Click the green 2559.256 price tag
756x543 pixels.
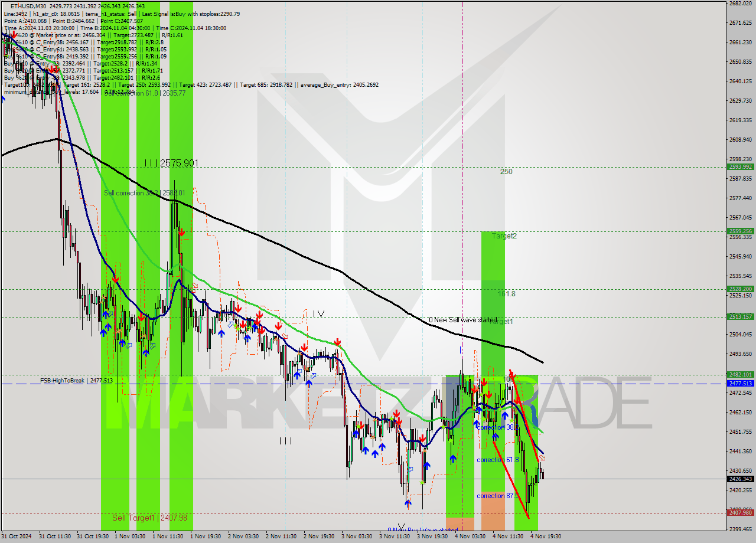[740, 231]
